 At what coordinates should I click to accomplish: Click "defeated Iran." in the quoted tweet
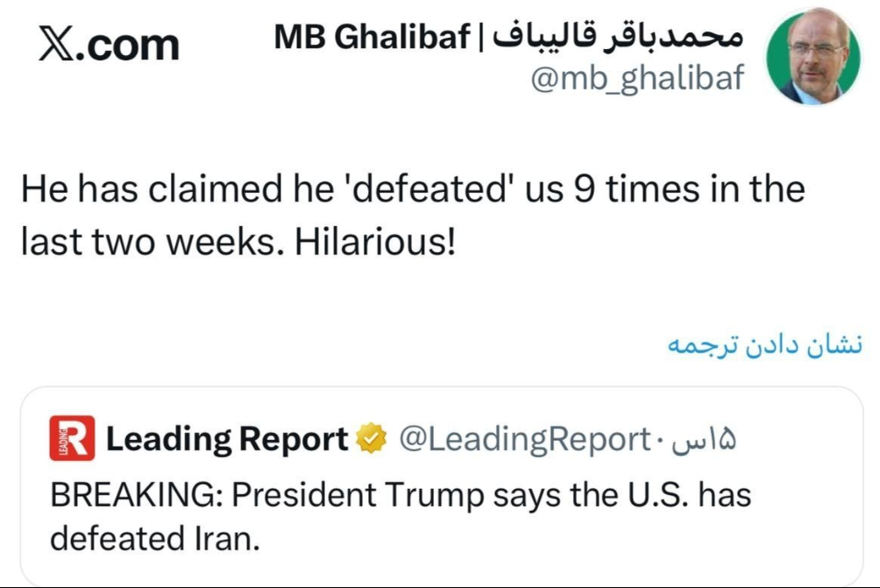click(x=155, y=536)
